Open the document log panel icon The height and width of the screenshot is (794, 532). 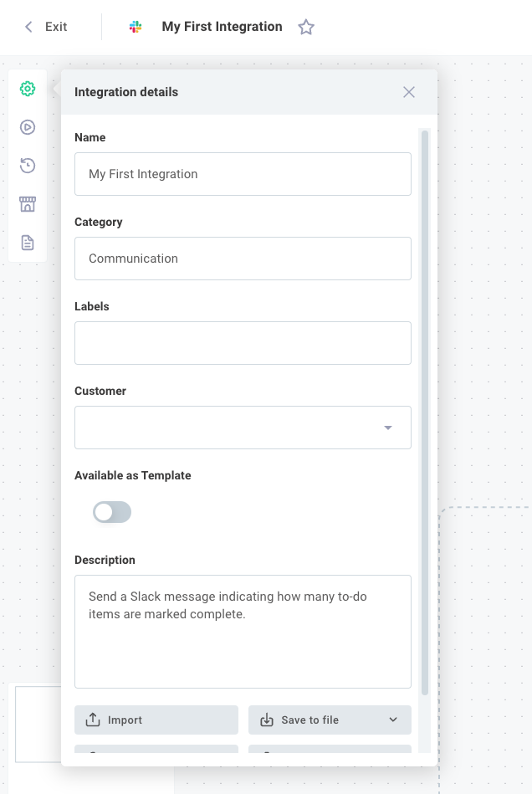pos(28,243)
